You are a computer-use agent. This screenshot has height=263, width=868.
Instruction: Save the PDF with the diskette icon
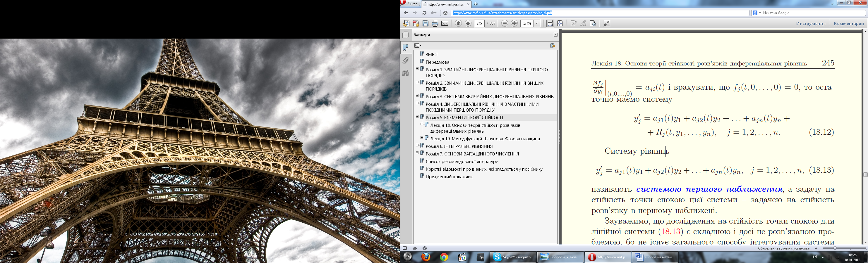point(426,23)
